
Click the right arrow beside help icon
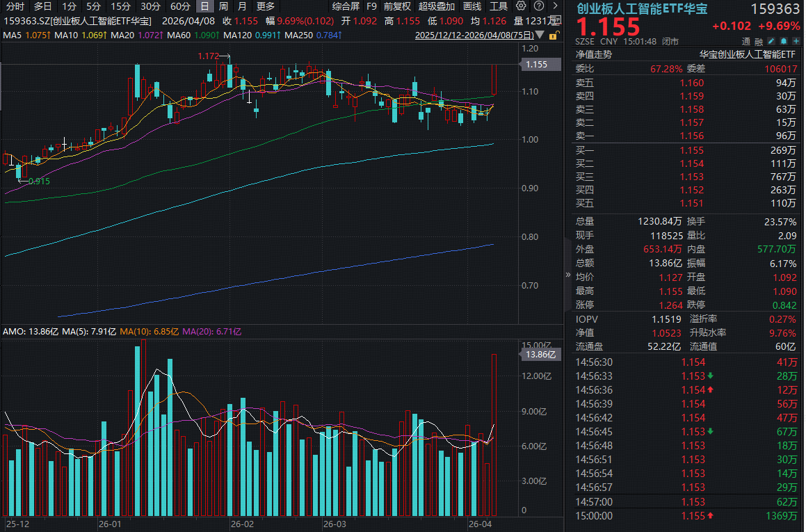pyautogui.click(x=554, y=6)
